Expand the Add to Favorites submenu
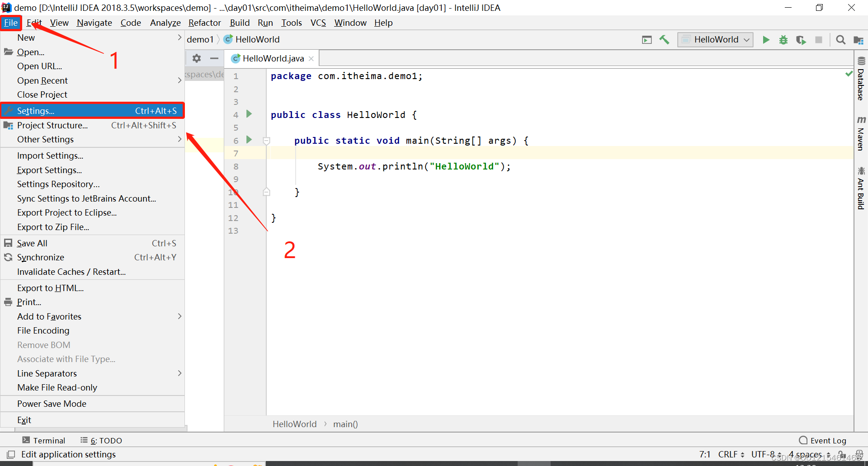The image size is (868, 466). pos(93,316)
